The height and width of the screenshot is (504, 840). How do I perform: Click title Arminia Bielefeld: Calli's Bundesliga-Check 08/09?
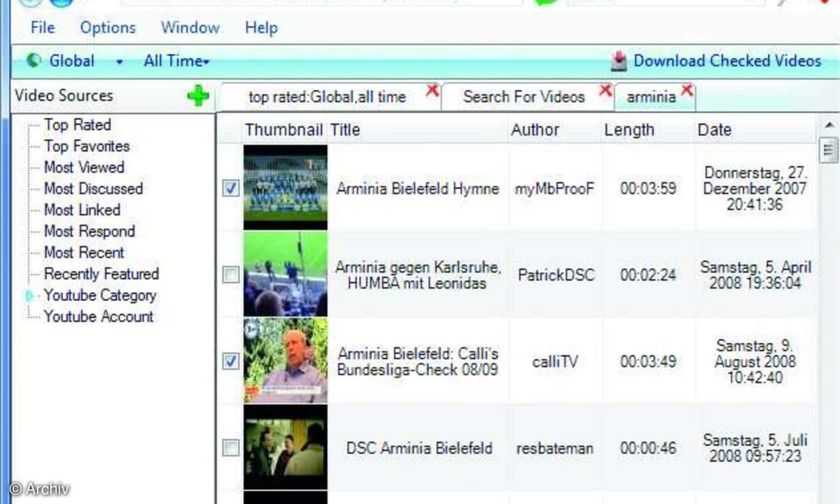tap(418, 361)
